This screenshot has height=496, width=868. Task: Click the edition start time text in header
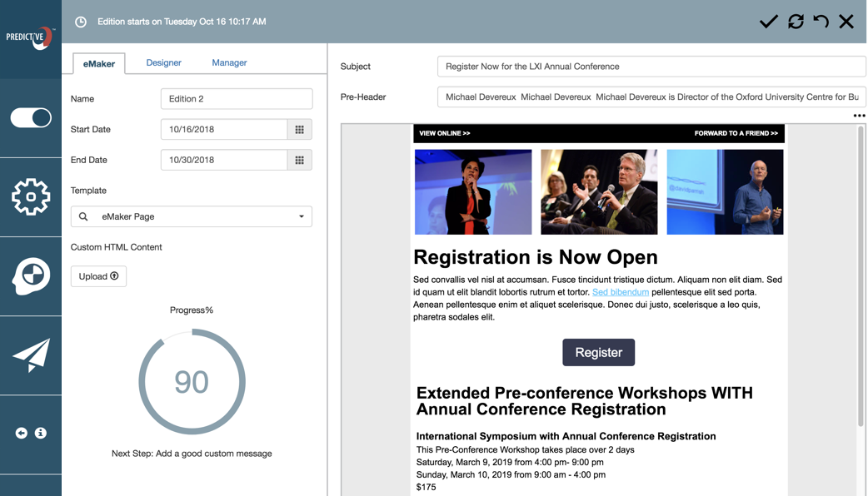tap(182, 22)
